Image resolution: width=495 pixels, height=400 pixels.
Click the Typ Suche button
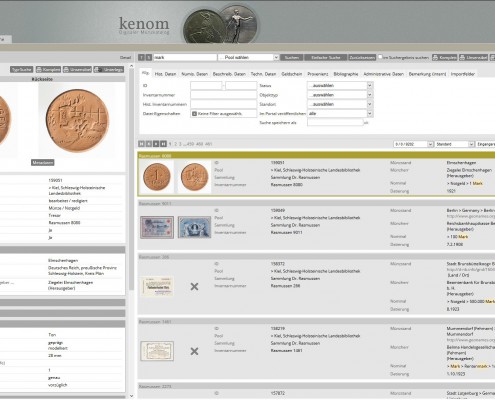tap(21, 69)
